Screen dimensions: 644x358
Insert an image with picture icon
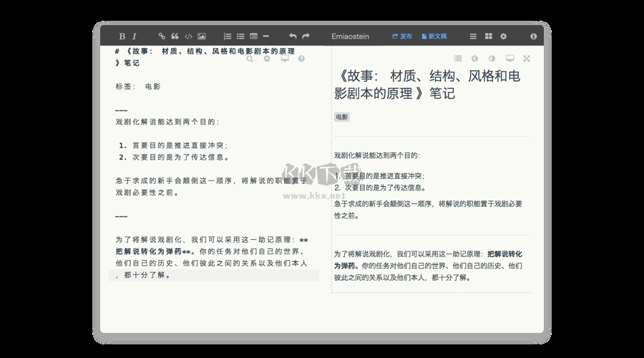pyautogui.click(x=202, y=36)
